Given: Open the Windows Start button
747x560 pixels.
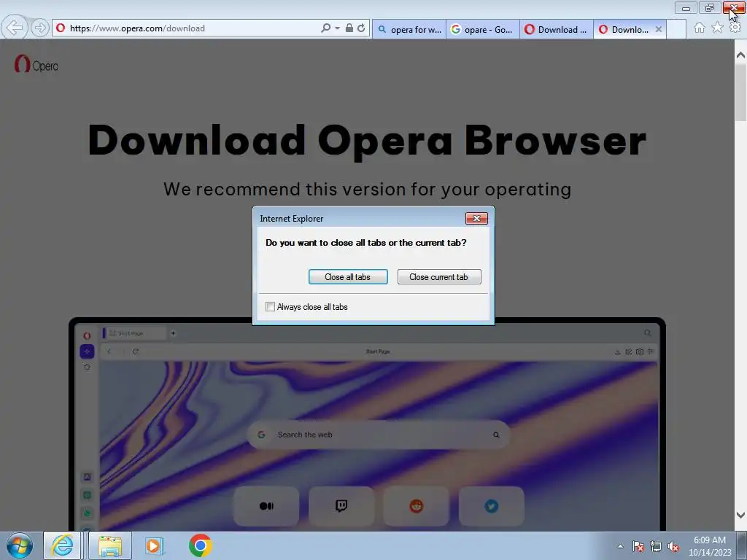Looking at the screenshot, I should pos(20,545).
